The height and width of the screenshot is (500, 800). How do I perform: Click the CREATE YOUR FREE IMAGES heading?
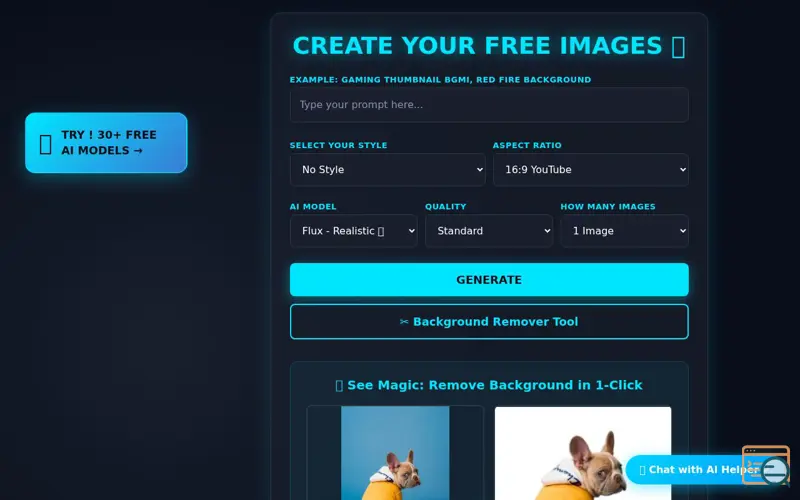(489, 46)
